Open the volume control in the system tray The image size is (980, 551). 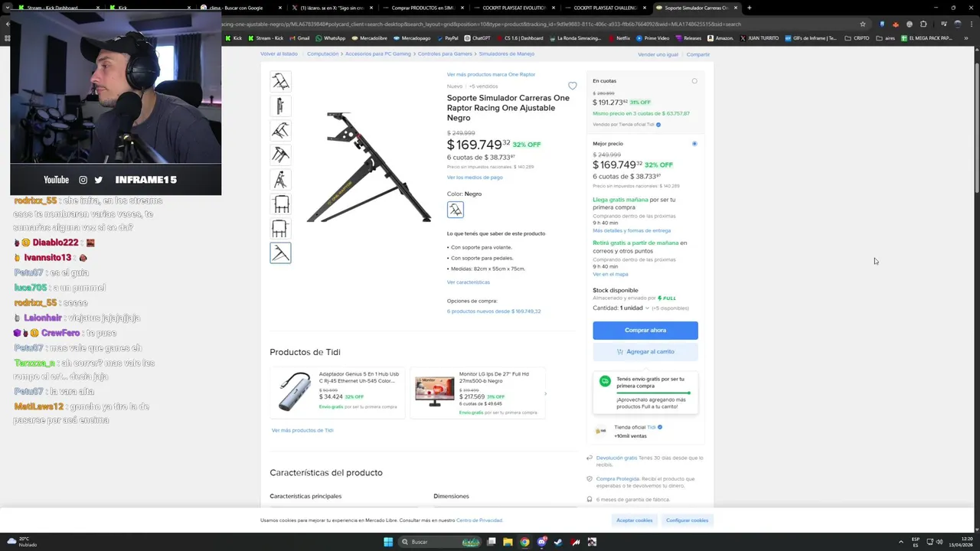coord(939,542)
